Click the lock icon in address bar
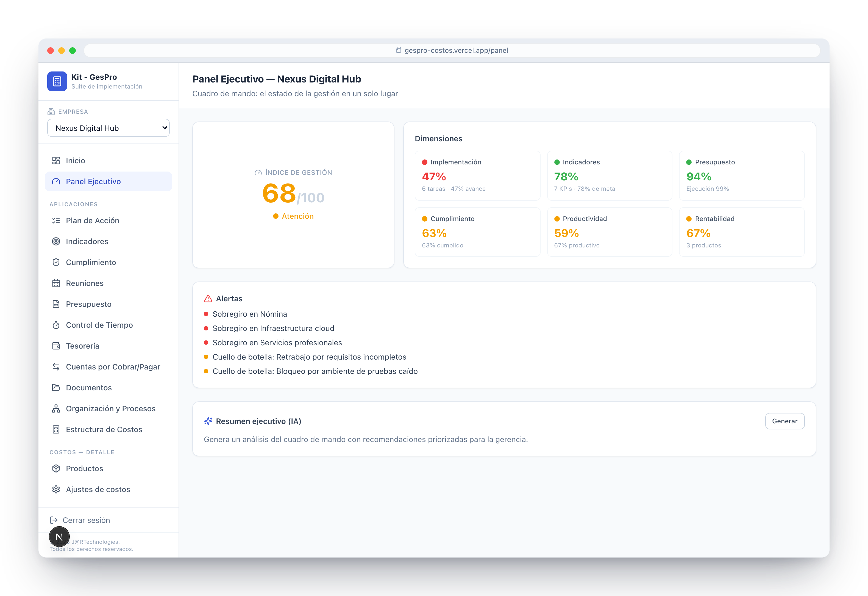The width and height of the screenshot is (868, 596). (x=399, y=50)
